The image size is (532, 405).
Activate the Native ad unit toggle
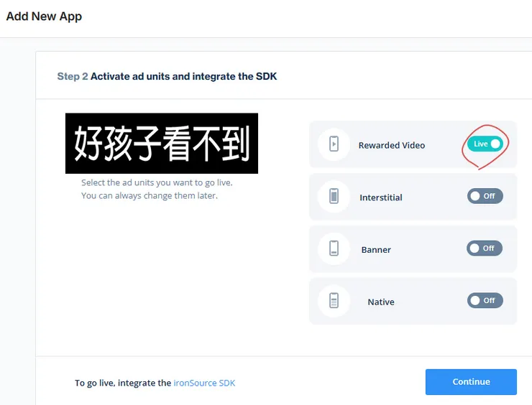(485, 300)
